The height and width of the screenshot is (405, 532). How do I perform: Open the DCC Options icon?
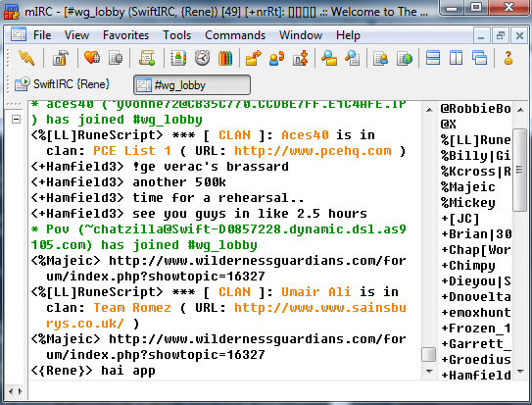point(301,58)
